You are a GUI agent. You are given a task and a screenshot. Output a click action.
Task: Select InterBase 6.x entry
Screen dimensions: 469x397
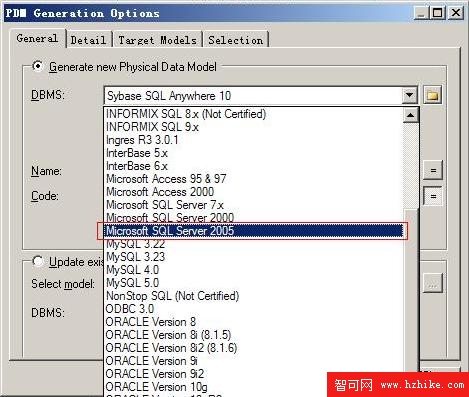pos(253,166)
